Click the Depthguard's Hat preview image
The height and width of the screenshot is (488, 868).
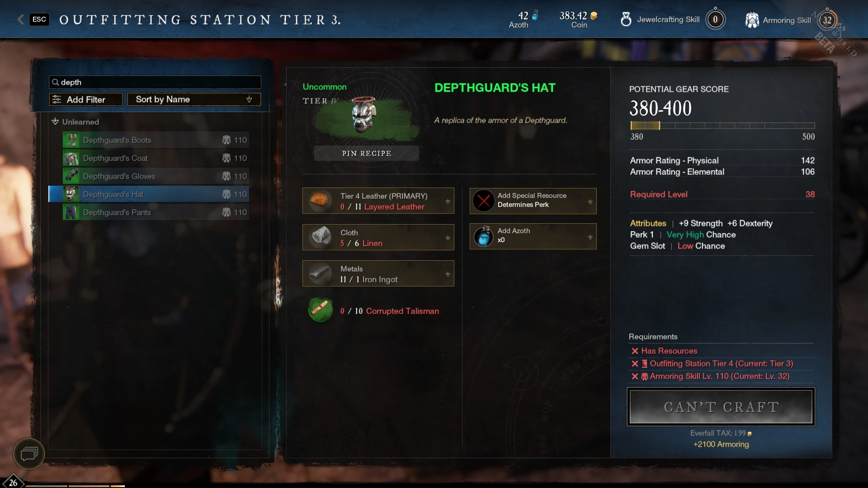[364, 115]
